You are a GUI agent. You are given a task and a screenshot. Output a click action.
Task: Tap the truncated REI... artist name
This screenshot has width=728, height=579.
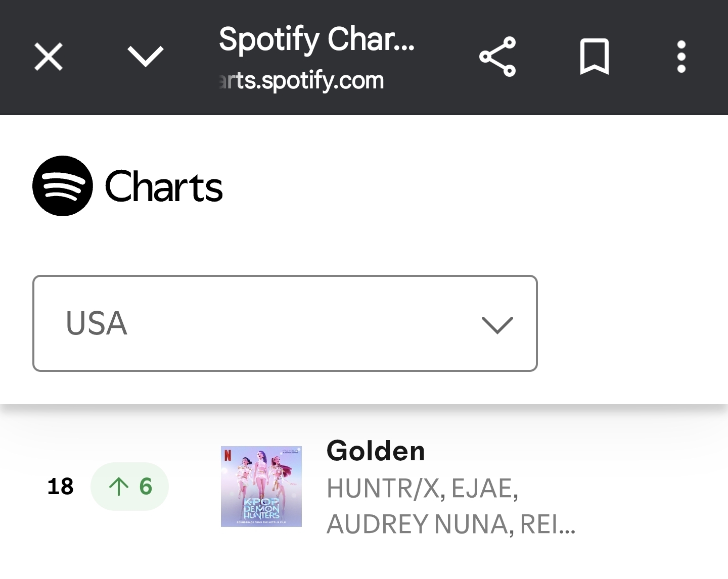click(548, 524)
